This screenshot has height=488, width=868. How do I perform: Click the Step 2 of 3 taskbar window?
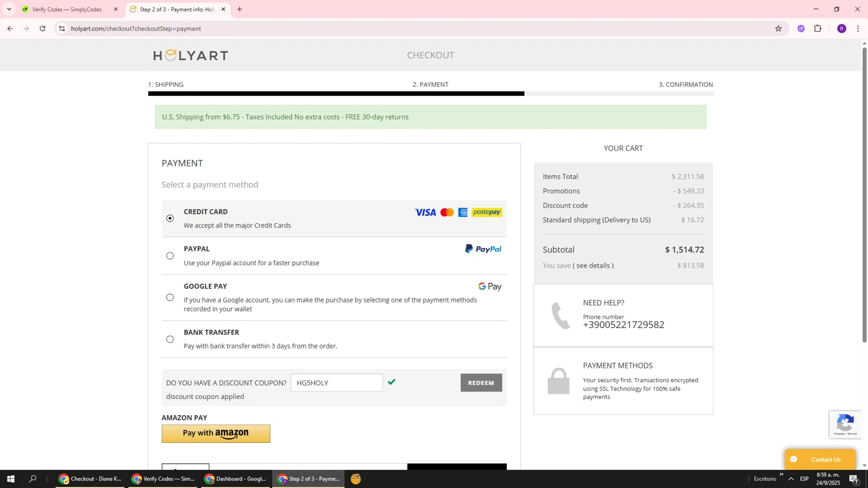click(x=308, y=479)
